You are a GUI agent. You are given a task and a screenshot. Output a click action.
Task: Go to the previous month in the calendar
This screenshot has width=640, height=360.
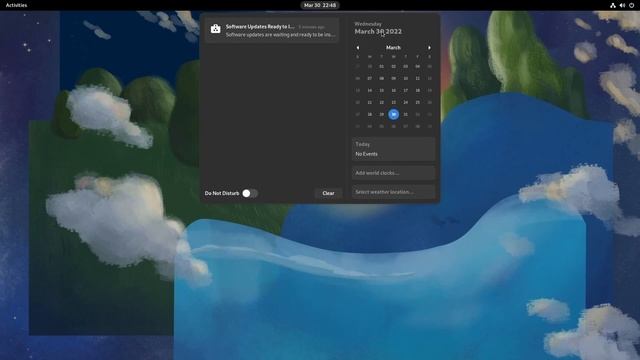(x=358, y=48)
